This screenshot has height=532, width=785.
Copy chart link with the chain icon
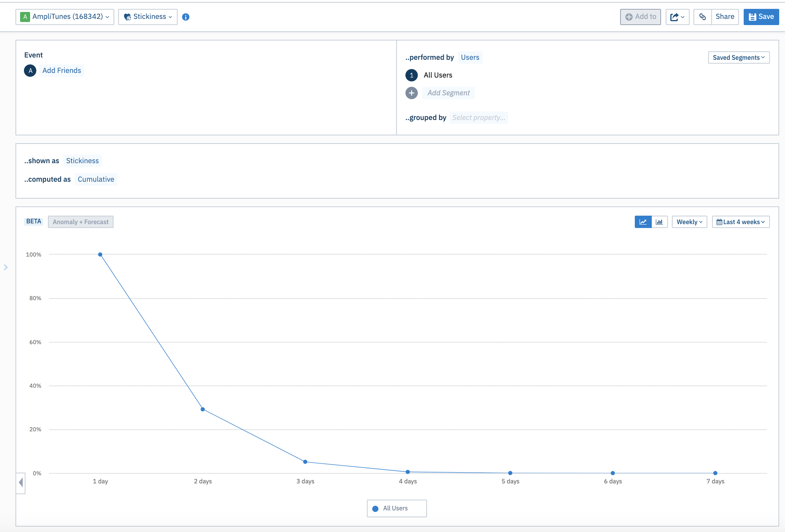click(x=702, y=17)
